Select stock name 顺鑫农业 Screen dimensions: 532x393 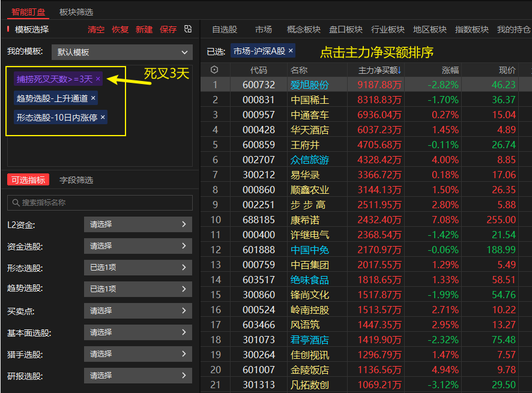(x=309, y=190)
